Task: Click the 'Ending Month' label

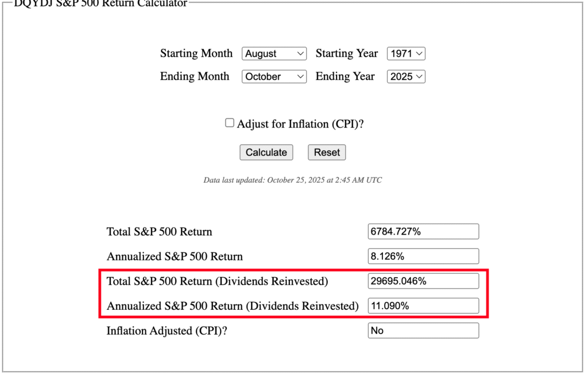Action: click(195, 76)
